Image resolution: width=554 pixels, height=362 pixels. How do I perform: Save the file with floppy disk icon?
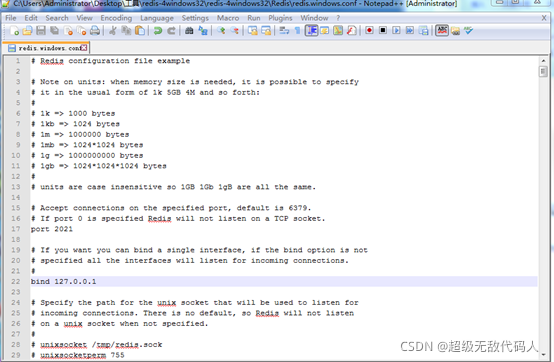(x=41, y=31)
